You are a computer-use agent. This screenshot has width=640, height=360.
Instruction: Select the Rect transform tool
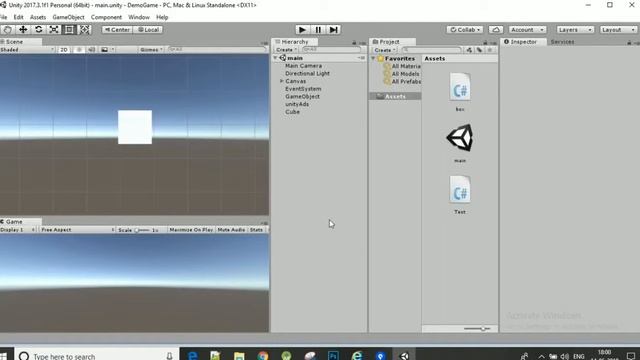(69, 30)
